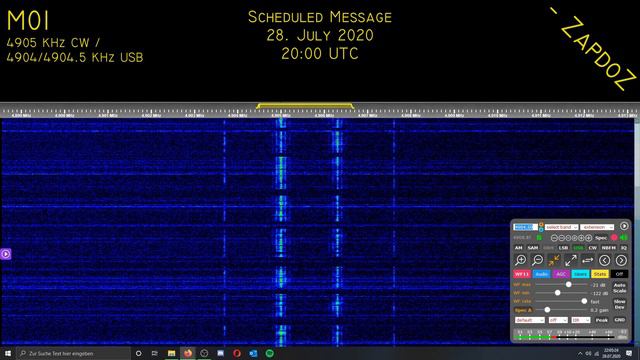Click the horizontal band swap arrows icon
This screenshot has height=360, width=640.
pos(587,260)
